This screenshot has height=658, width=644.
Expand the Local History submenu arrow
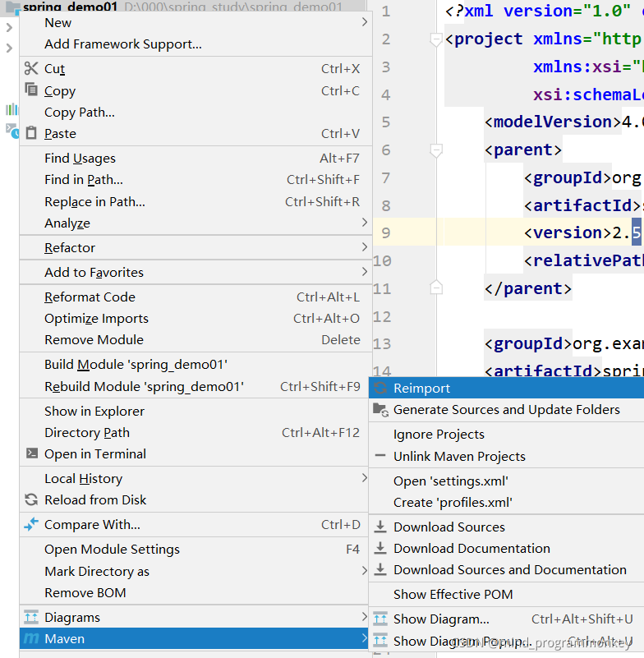tap(364, 478)
